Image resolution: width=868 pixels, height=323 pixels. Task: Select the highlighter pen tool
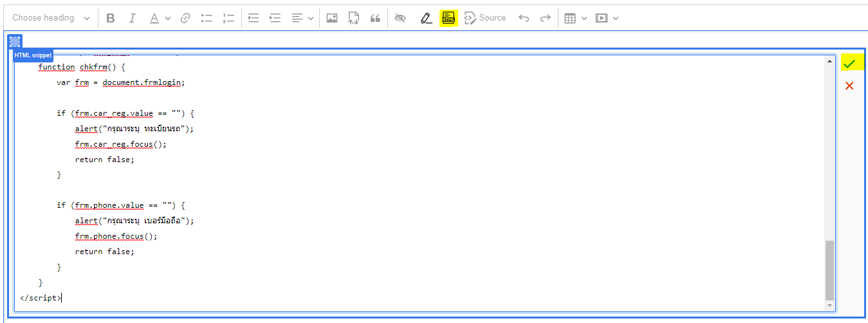coord(426,18)
